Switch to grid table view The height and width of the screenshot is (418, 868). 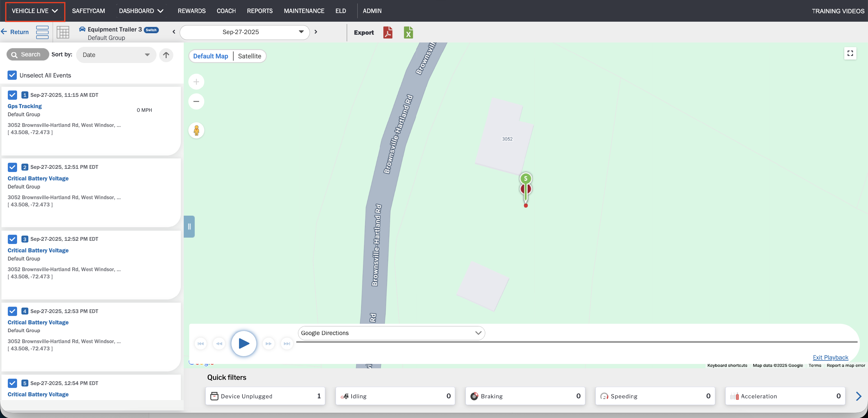coord(63,32)
